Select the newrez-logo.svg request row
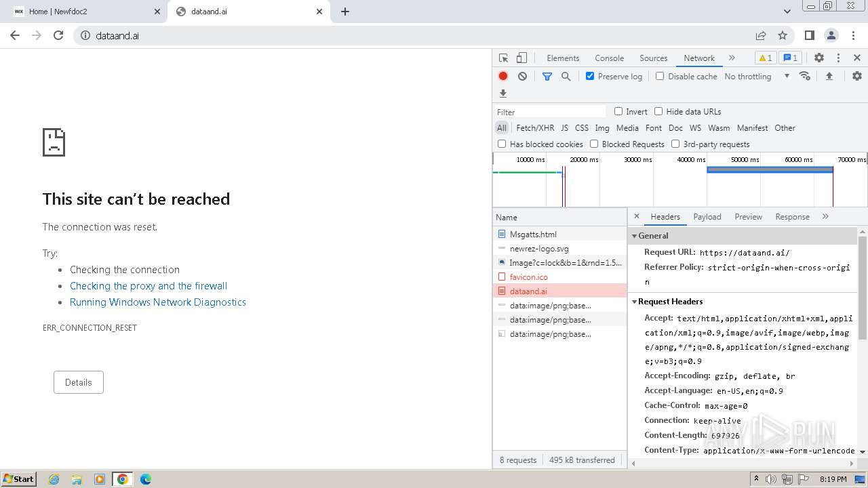 pos(559,248)
